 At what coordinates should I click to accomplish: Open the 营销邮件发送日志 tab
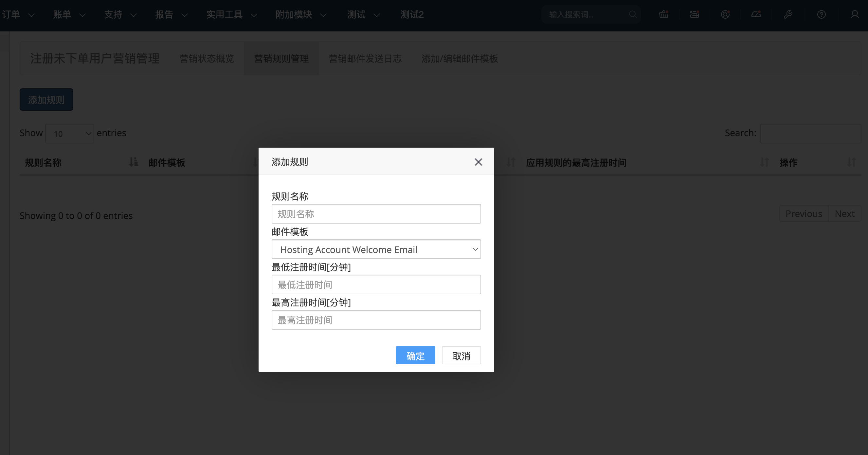[x=365, y=59]
